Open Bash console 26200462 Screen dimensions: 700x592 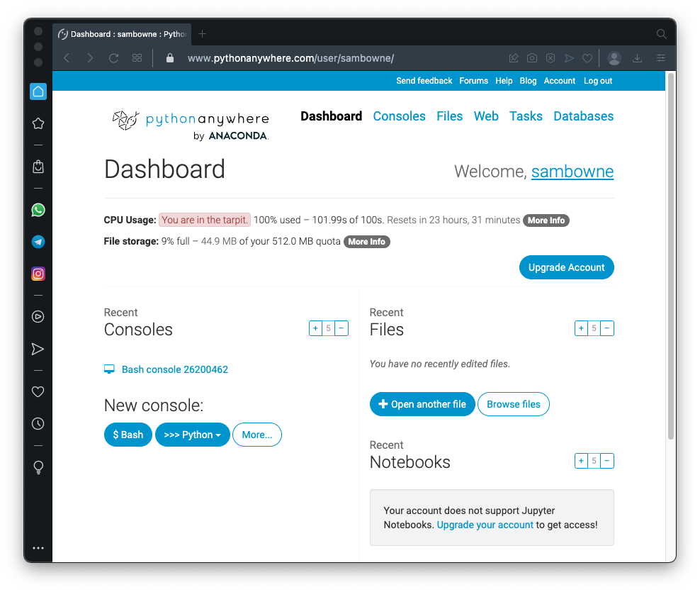pos(174,369)
